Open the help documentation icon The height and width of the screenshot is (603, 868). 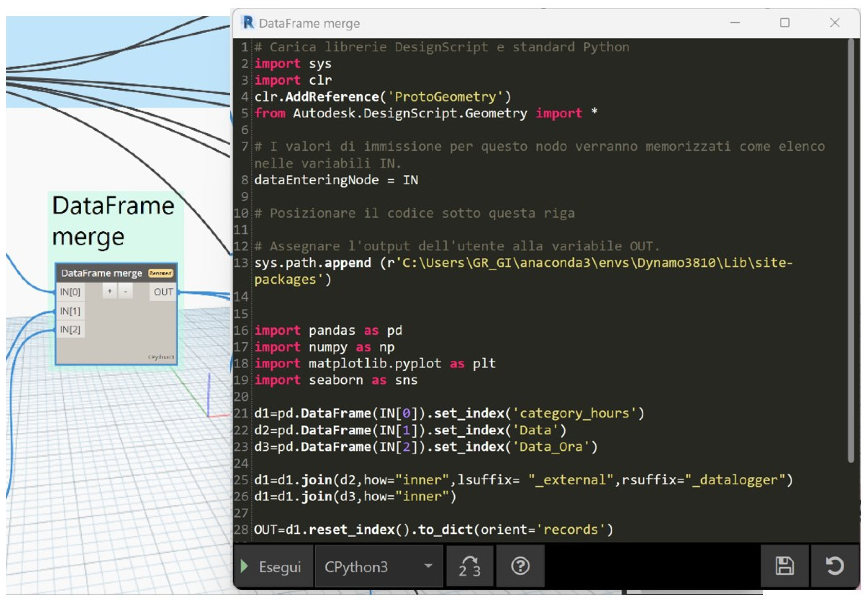click(x=520, y=566)
